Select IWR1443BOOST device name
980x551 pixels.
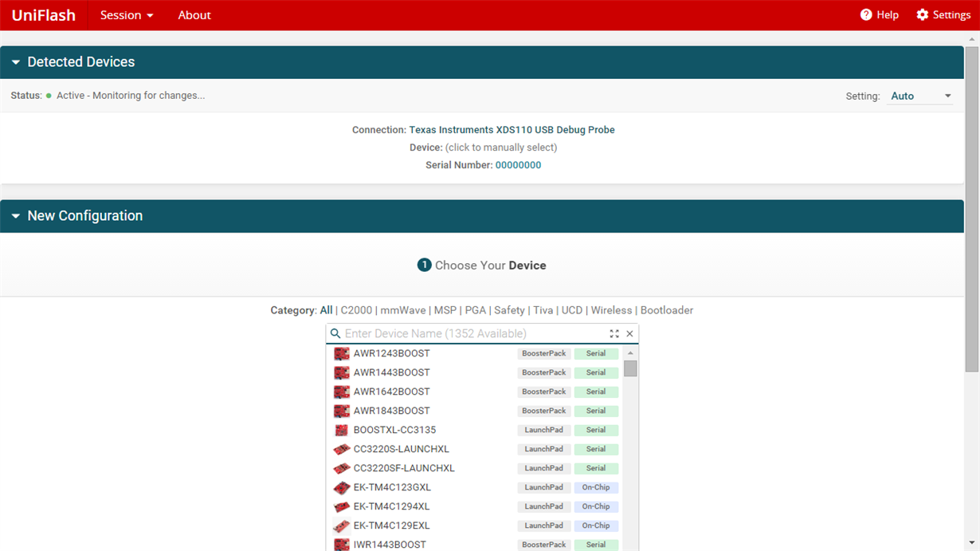390,545
